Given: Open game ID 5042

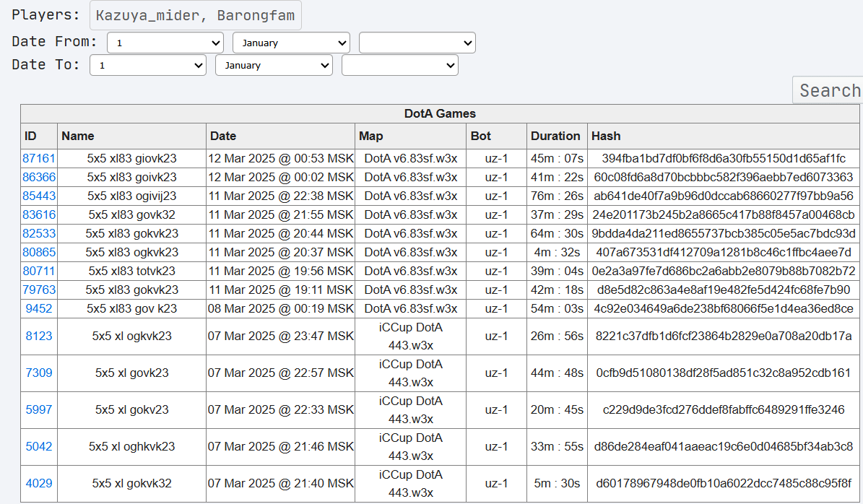Looking at the screenshot, I should [39, 446].
